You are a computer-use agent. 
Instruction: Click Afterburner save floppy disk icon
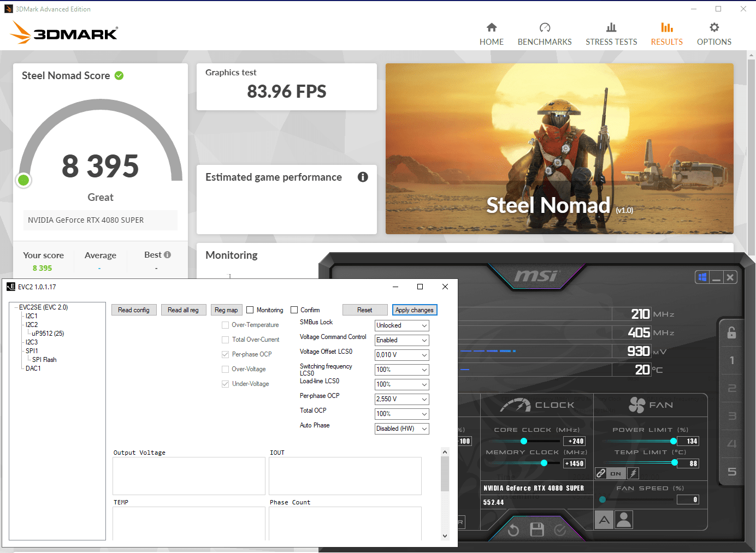pos(537,530)
